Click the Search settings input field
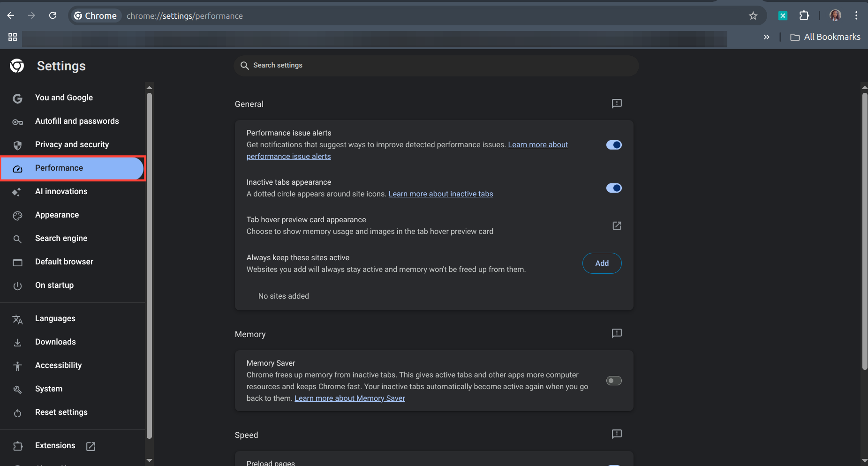The height and width of the screenshot is (466, 868). 435,65
